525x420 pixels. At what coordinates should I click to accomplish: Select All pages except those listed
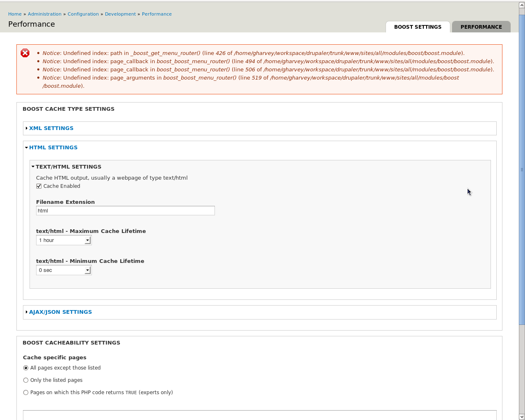click(26, 368)
